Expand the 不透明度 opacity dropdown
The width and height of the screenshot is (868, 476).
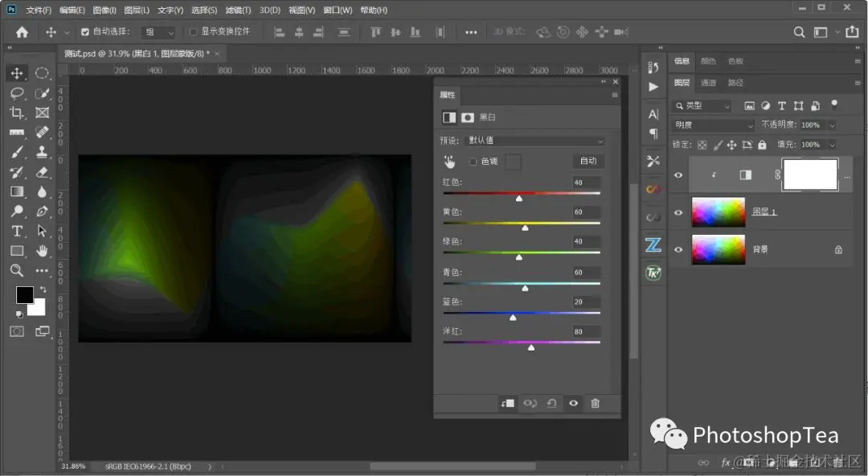coord(832,125)
